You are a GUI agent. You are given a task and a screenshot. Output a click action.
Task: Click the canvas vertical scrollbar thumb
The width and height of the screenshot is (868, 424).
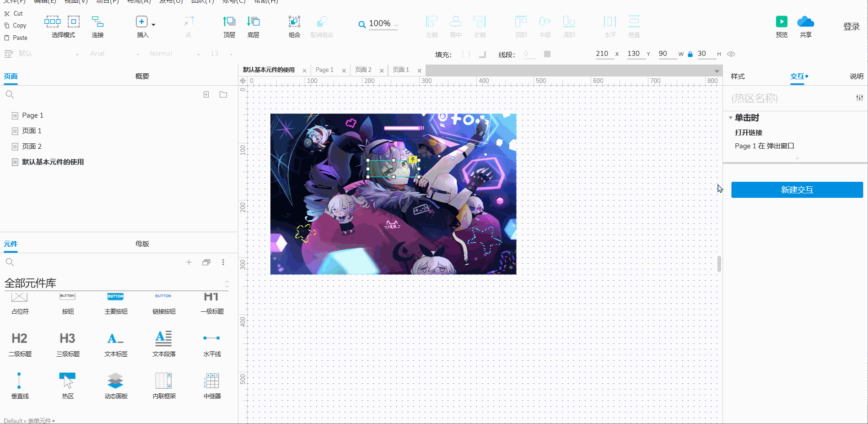click(719, 264)
